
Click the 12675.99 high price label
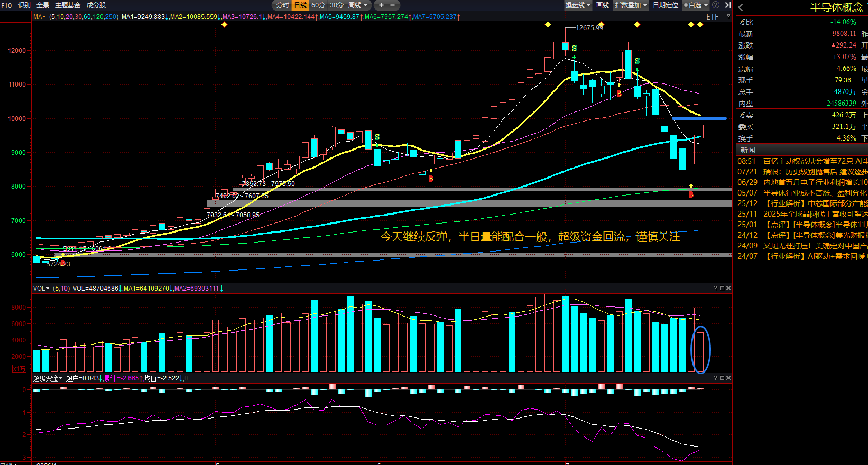[589, 27]
